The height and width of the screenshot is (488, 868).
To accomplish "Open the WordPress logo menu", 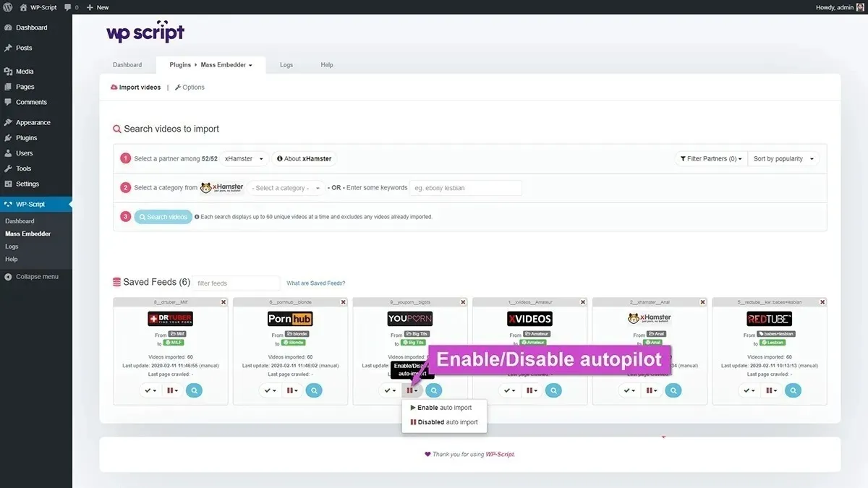I will [7, 7].
